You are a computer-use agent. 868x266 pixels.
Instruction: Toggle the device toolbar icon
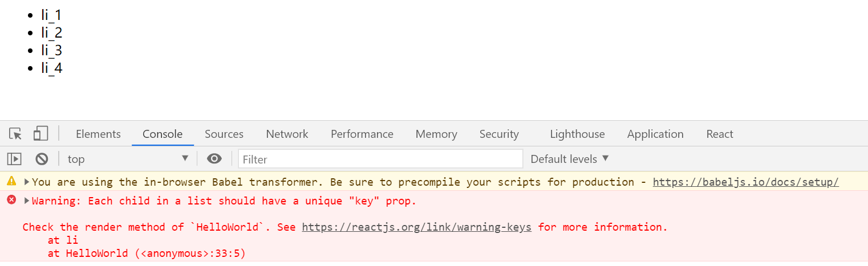click(x=40, y=134)
